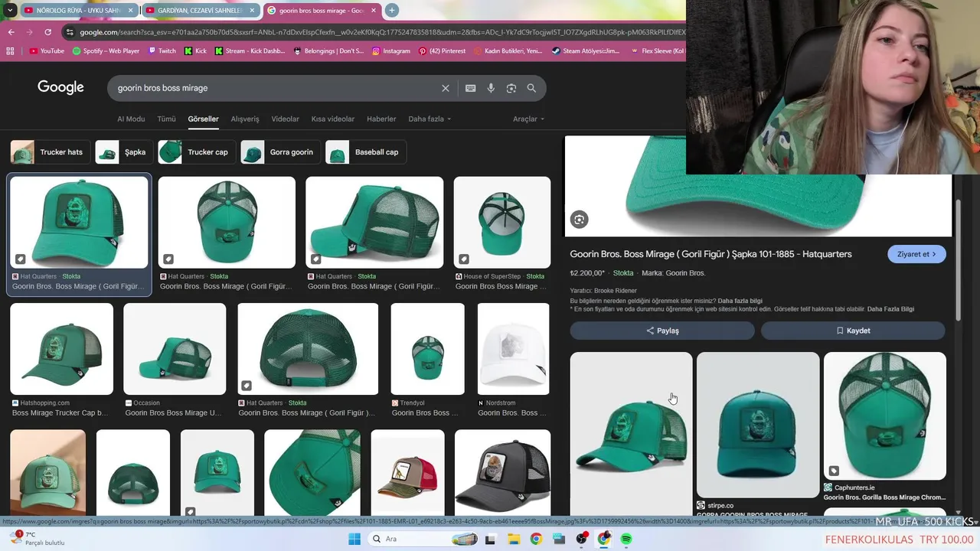Open the gray gorilla trucker hat thumbnail
This screenshot has height=551, width=980.
click(502, 472)
